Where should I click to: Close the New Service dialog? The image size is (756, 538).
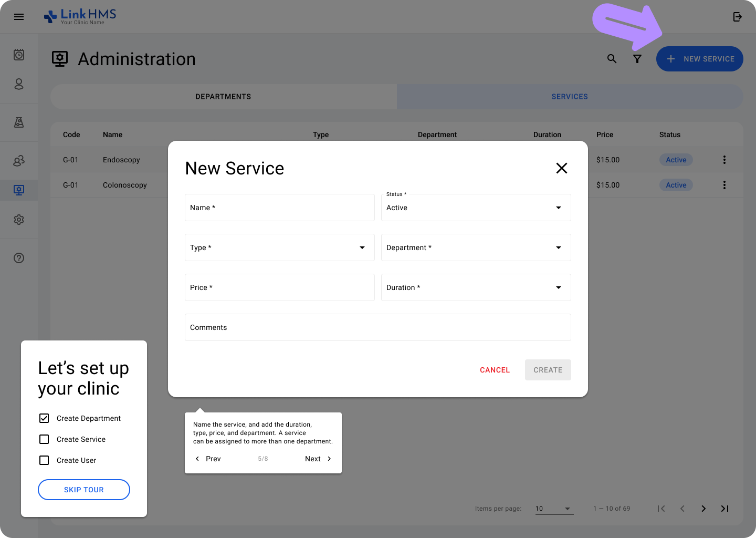(561, 168)
